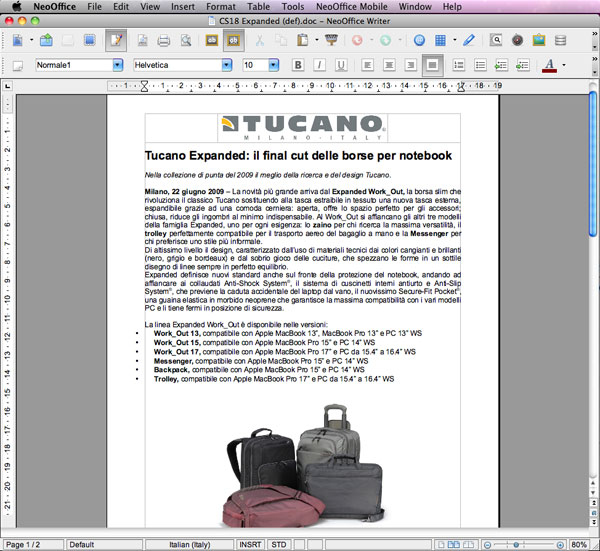Click the zoom in plus button
Image resolution: width=600 pixels, height=551 pixels.
[x=560, y=544]
